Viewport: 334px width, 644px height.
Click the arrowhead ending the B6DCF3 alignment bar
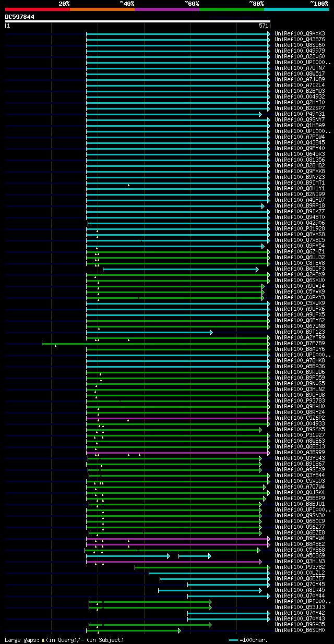[257, 269]
